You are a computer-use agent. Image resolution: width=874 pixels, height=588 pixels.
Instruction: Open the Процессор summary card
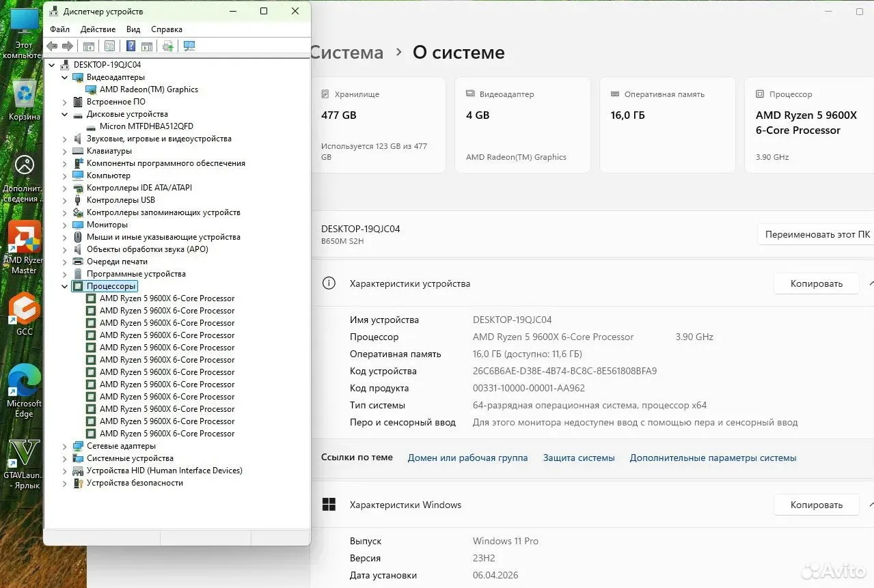coord(809,125)
